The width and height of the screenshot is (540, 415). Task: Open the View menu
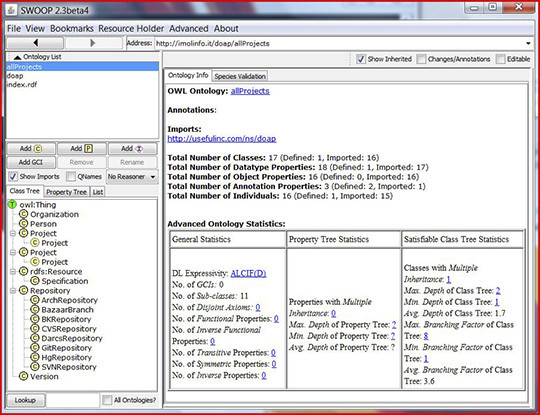tap(35, 29)
